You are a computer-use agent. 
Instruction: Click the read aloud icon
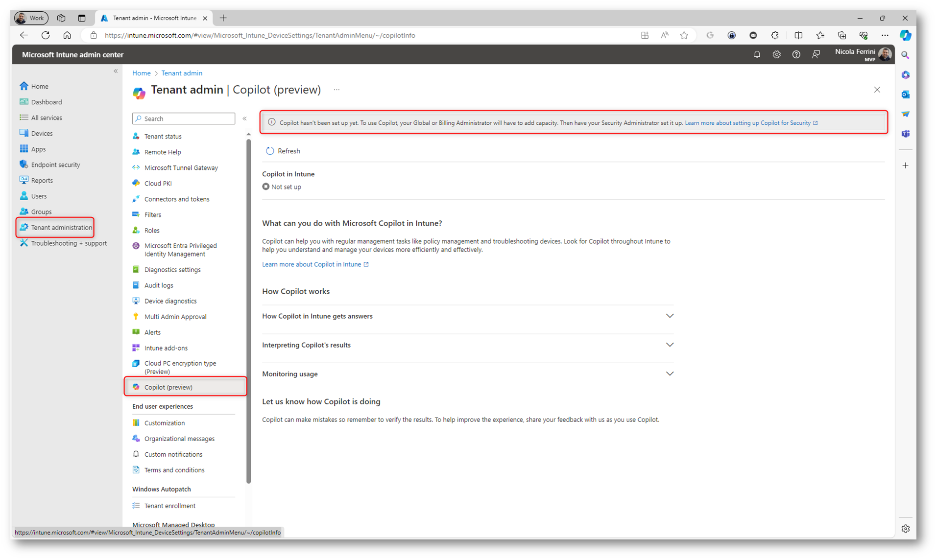(664, 35)
